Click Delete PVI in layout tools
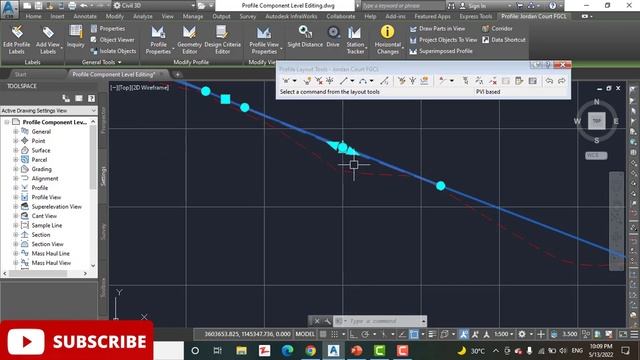This screenshot has height=360, width=640. [x=319, y=81]
